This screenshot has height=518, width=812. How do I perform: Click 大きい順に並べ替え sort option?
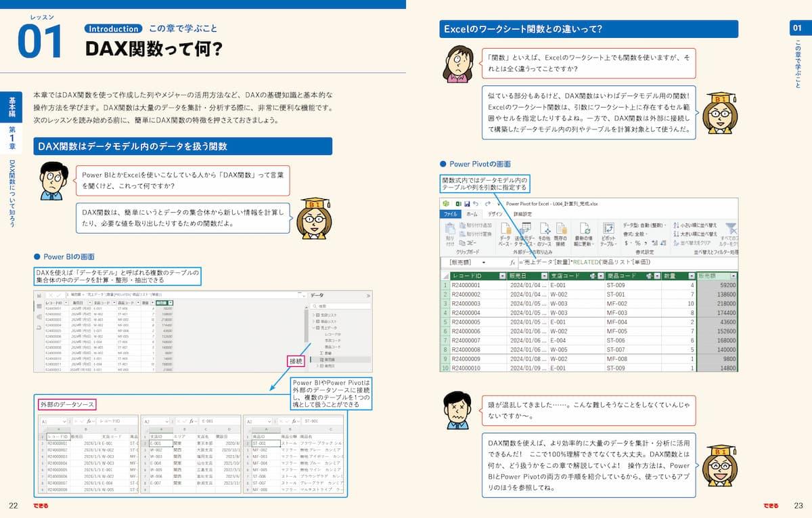coord(696,234)
